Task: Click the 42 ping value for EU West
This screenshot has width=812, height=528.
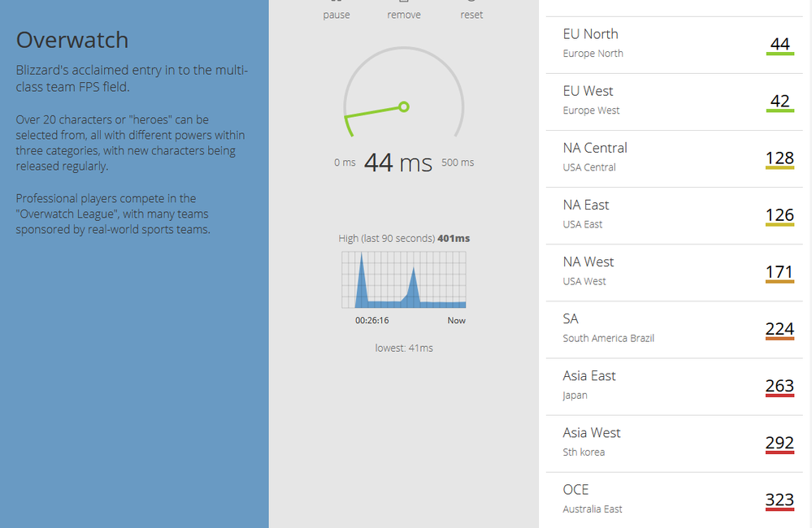Action: coord(779,102)
